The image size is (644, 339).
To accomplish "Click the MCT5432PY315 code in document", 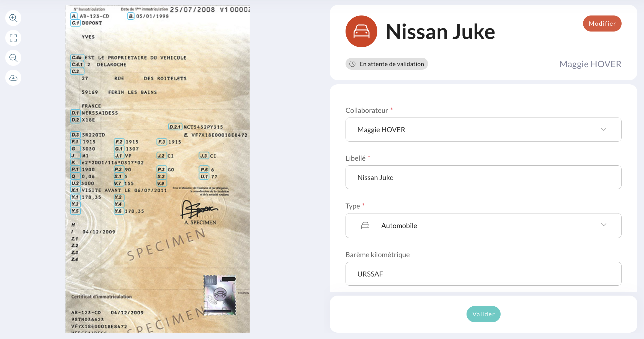I will coord(203,127).
